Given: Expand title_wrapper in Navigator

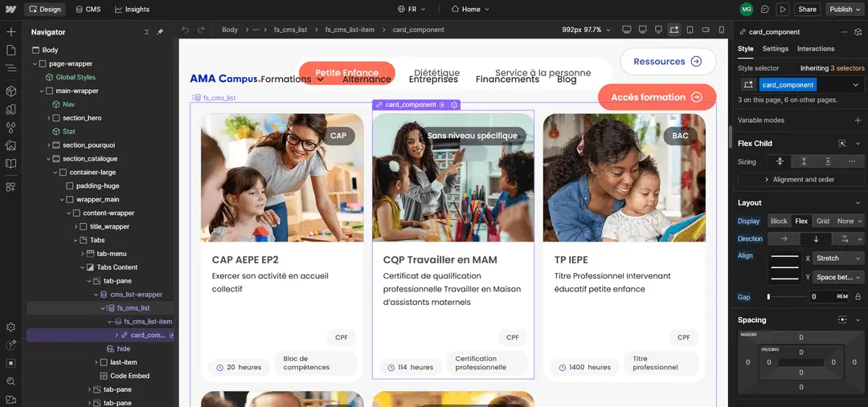Looking at the screenshot, I should pos(76,226).
